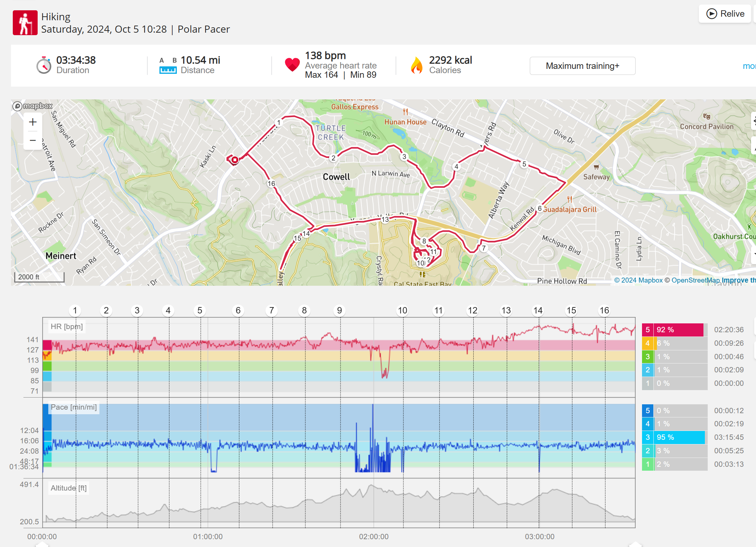Image resolution: width=756 pixels, height=547 pixels.
Task: Play route with Relive button
Action: [x=725, y=14]
